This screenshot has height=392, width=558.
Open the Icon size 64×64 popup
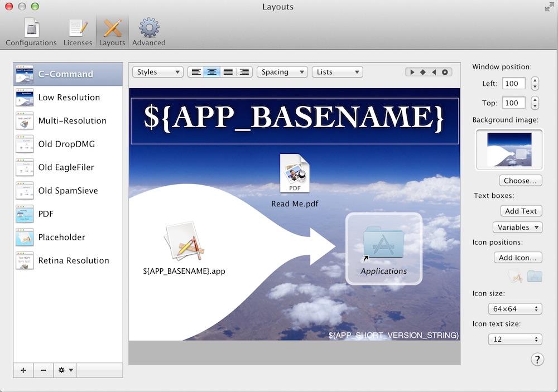514,309
